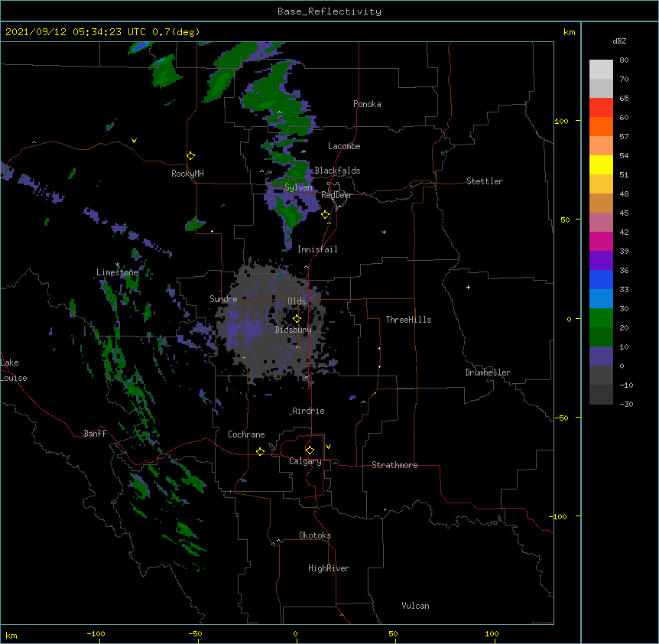The height and width of the screenshot is (644, 659).
Task: Select the yellow diamond marker beside RedDeer
Action: pos(326,215)
